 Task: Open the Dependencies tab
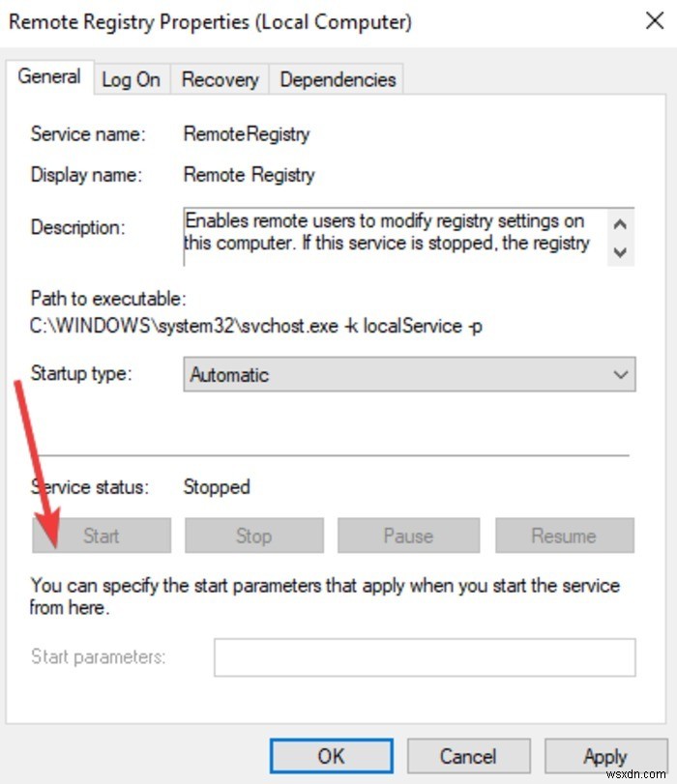(338, 80)
